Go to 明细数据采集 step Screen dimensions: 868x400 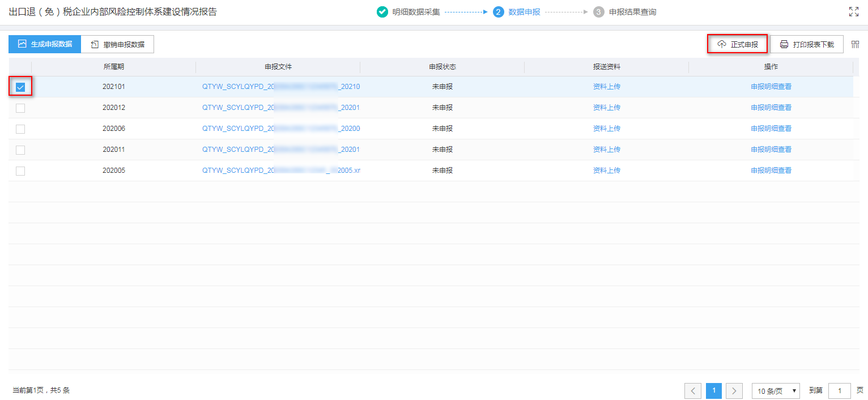coord(416,12)
